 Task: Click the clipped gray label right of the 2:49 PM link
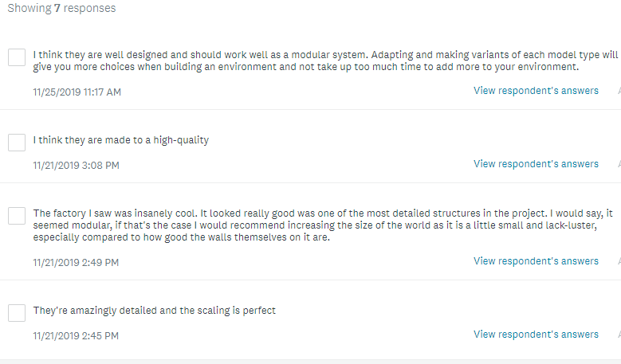tap(619, 261)
